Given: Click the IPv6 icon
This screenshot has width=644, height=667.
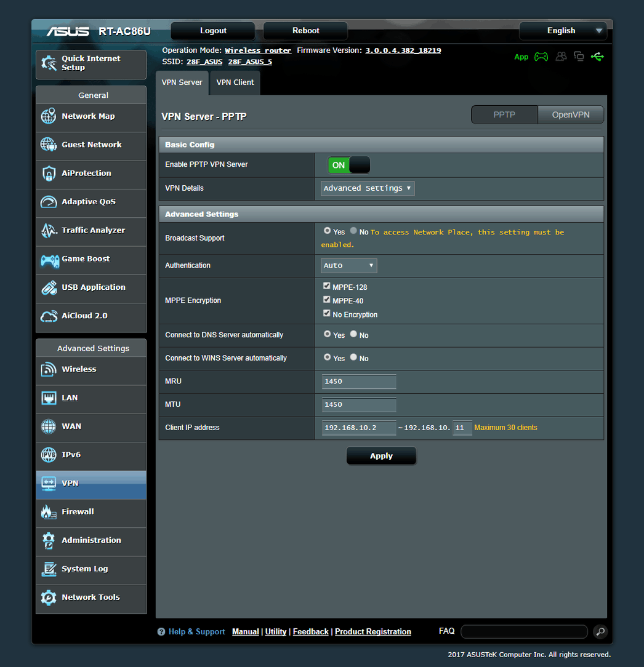Looking at the screenshot, I should coord(48,455).
